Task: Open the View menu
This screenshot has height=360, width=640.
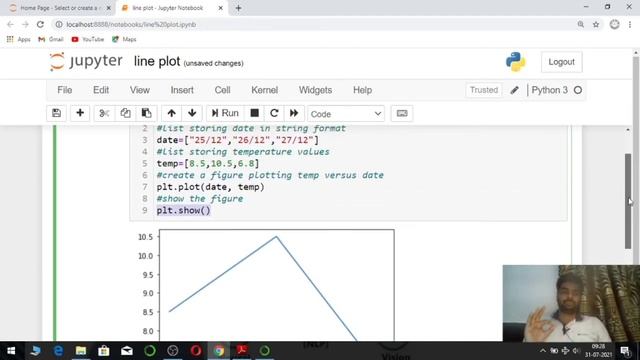Action: pyautogui.click(x=140, y=90)
